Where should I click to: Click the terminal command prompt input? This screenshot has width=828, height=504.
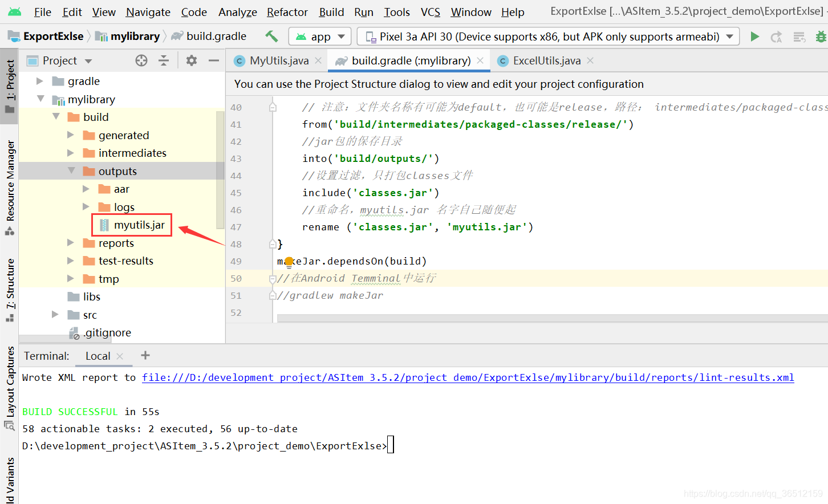(391, 445)
